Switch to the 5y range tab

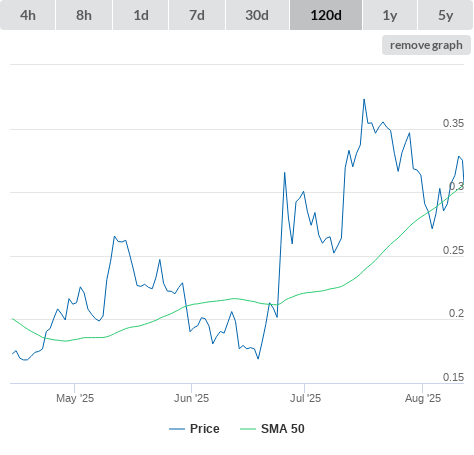click(x=446, y=15)
